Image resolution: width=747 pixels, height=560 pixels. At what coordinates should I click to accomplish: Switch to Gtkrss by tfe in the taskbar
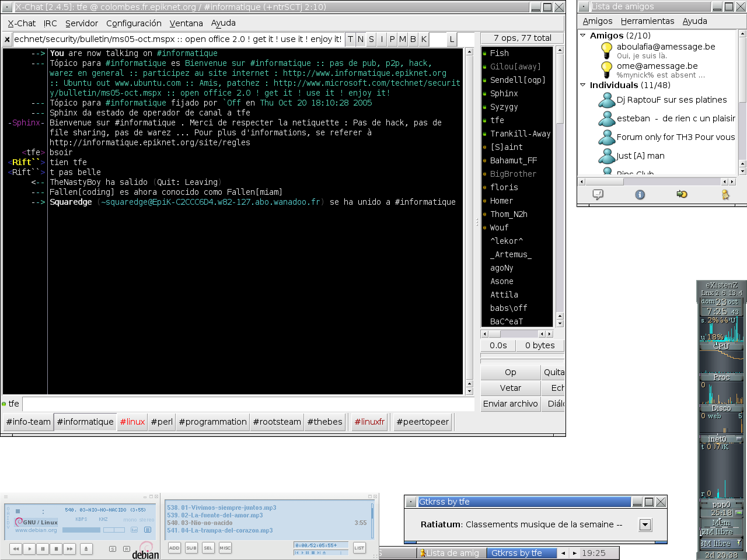coord(521,553)
